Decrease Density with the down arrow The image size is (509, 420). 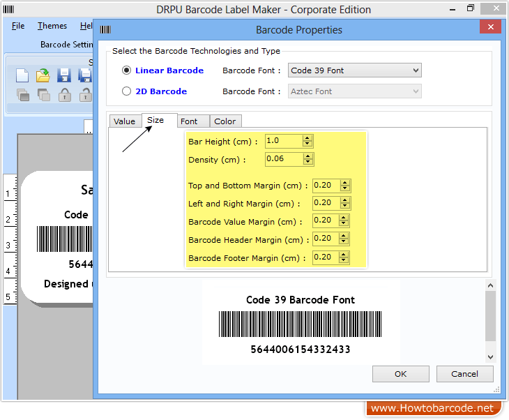coord(307,163)
